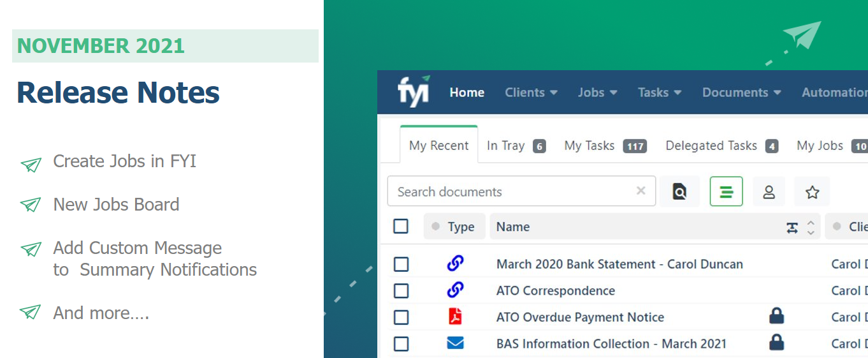Select checkbox for March 2020 Bank Statement
The height and width of the screenshot is (358, 868).
(401, 264)
